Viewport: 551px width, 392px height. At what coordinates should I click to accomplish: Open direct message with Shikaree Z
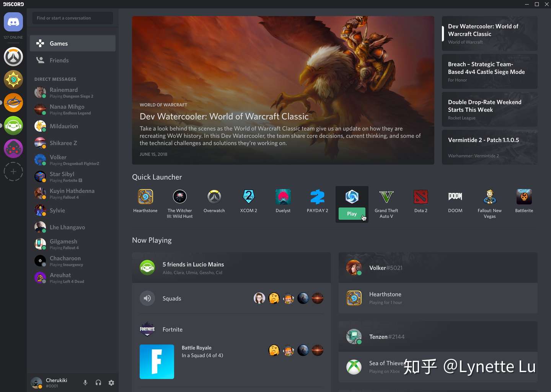click(x=73, y=143)
